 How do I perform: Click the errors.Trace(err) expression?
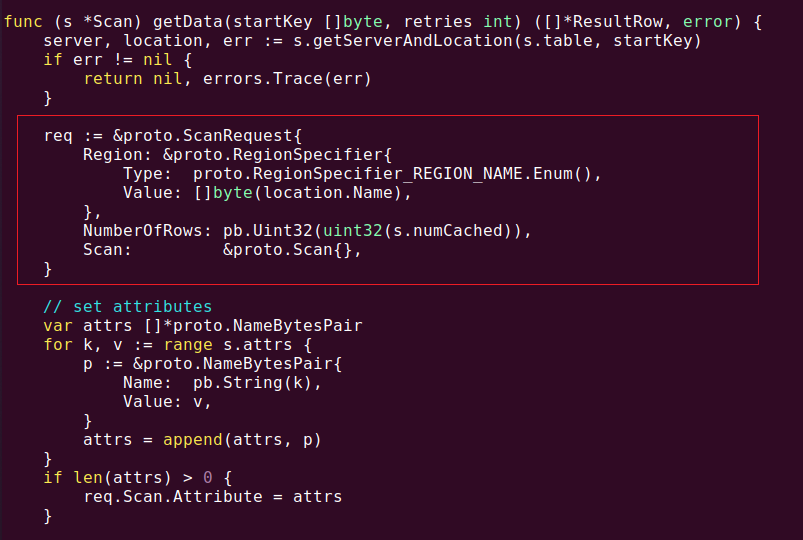[x=287, y=79]
